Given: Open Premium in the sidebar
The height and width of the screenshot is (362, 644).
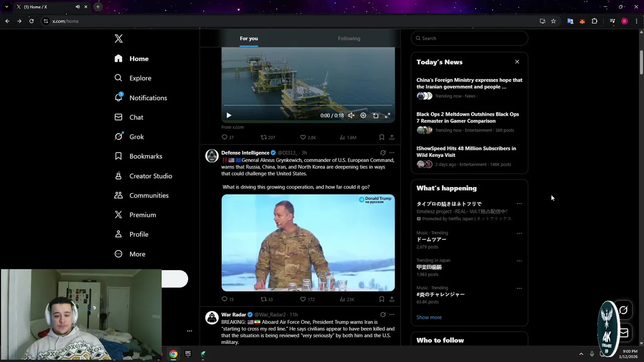Looking at the screenshot, I should tap(135, 215).
